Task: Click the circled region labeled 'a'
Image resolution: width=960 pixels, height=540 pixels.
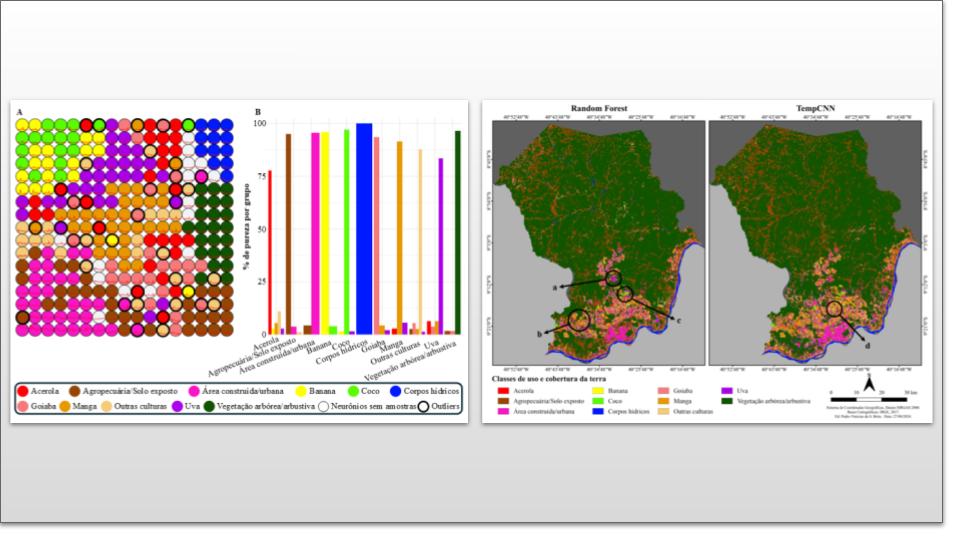Action: 613,278
